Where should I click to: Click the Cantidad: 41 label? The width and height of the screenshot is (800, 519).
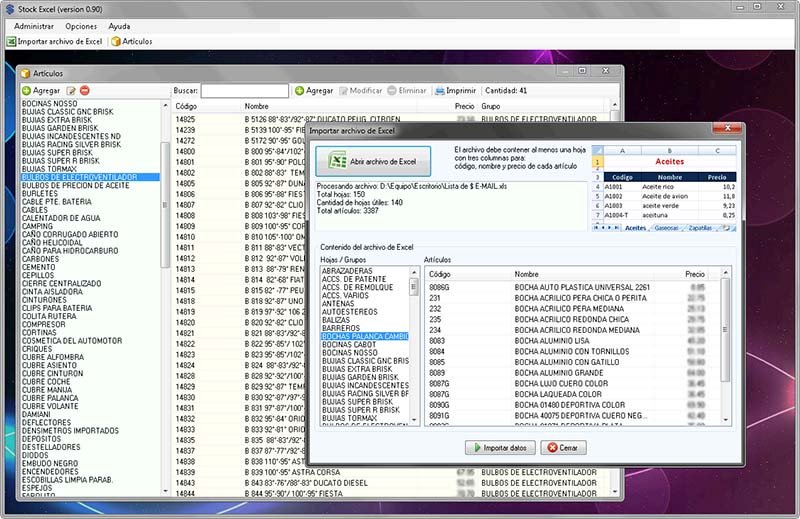click(x=506, y=90)
